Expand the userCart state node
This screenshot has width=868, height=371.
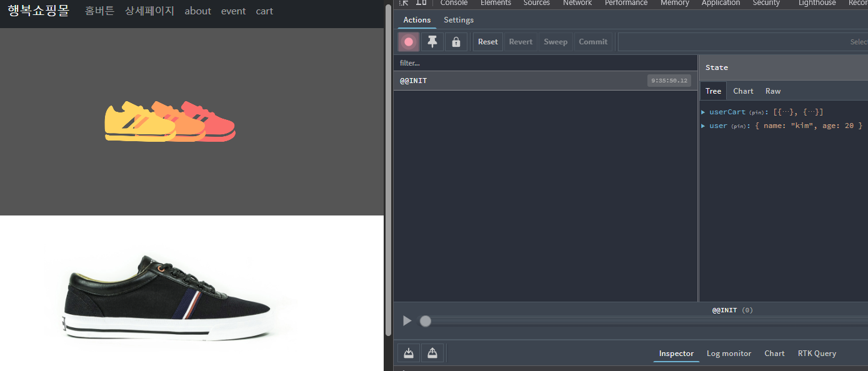point(703,112)
